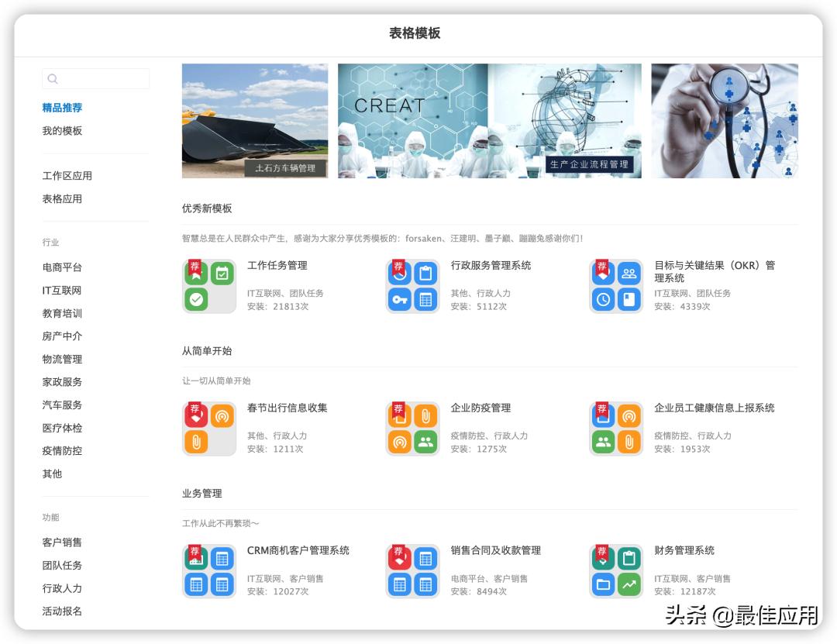Open the IT互联网 industry link

(x=63, y=290)
